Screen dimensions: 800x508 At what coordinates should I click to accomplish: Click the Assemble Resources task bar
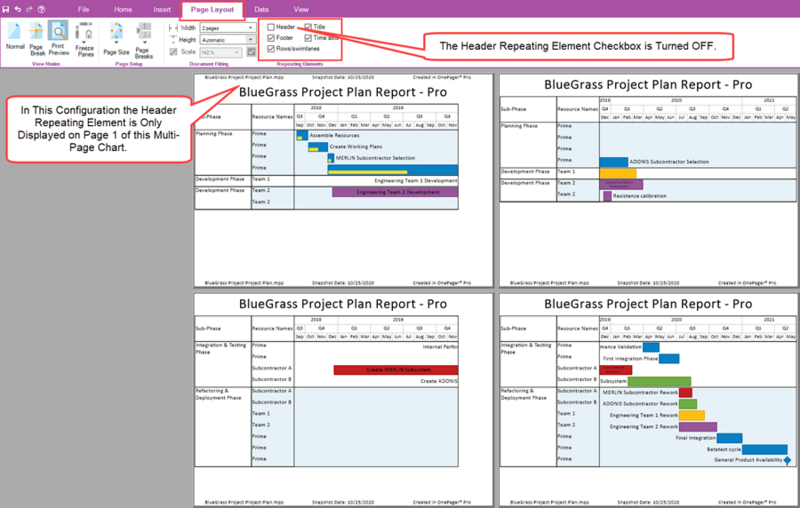point(302,135)
